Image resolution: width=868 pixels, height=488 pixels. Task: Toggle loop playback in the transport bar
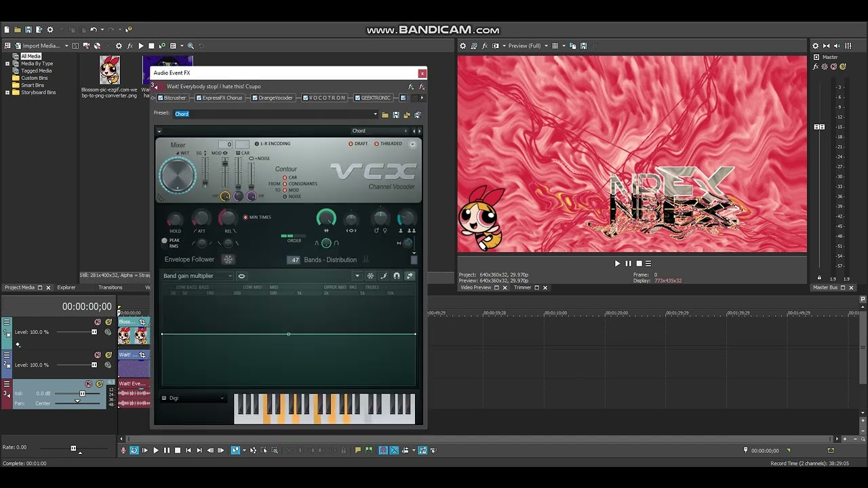(x=134, y=450)
